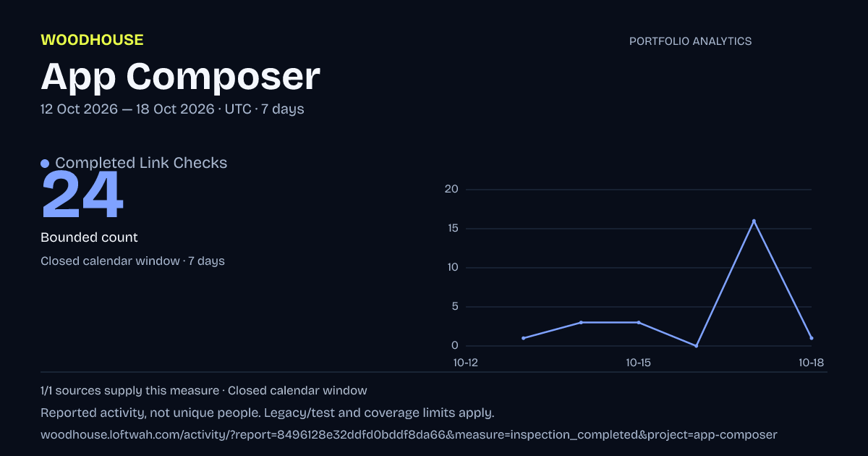The width and height of the screenshot is (868, 456).
Task: Click the Closed calendar window · 7 days text
Action: tap(132, 261)
